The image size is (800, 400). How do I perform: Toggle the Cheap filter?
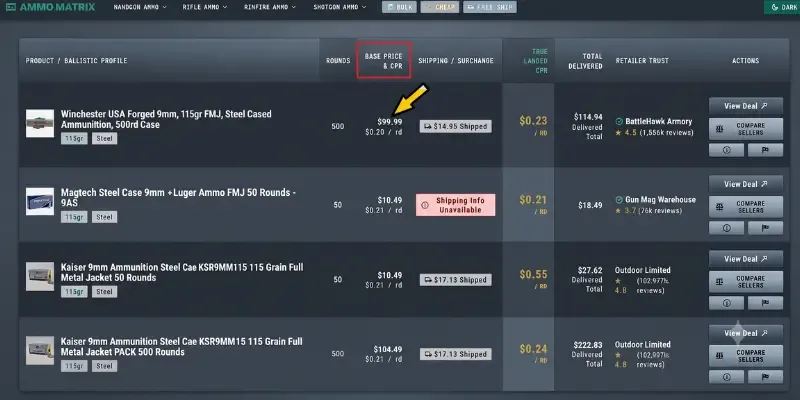pos(440,7)
